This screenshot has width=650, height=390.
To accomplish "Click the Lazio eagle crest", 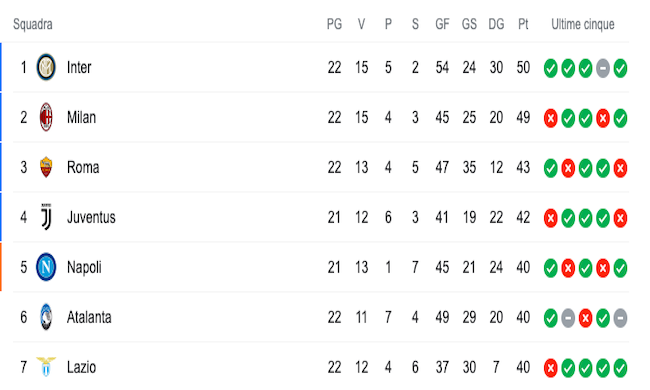I will [46, 367].
